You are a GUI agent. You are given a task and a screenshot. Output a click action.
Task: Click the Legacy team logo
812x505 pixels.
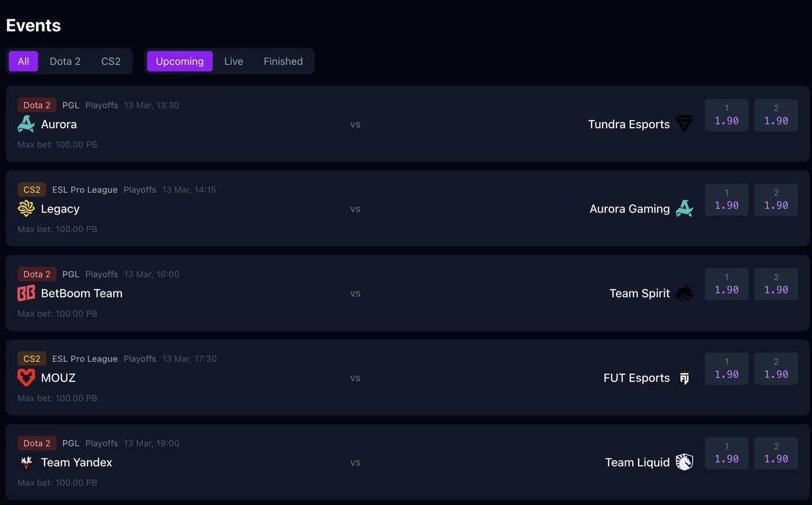click(x=26, y=208)
